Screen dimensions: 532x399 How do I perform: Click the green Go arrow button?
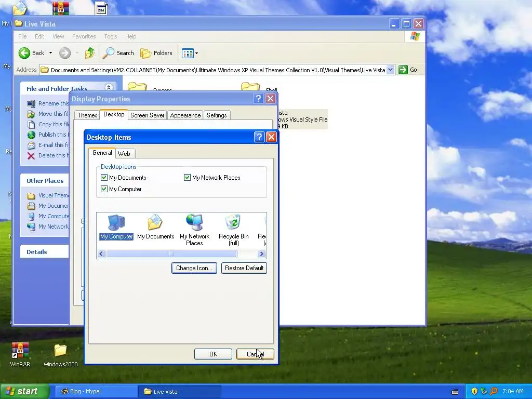point(403,70)
